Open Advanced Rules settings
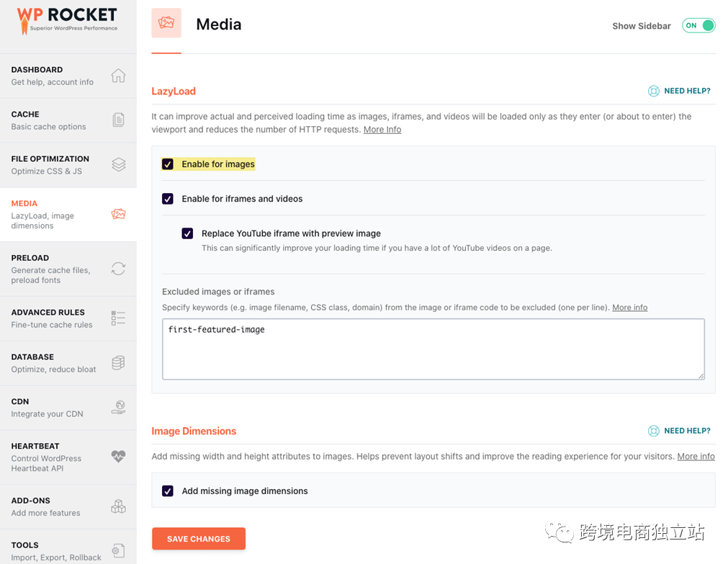Screen dimensions: 728x564 pos(68,318)
